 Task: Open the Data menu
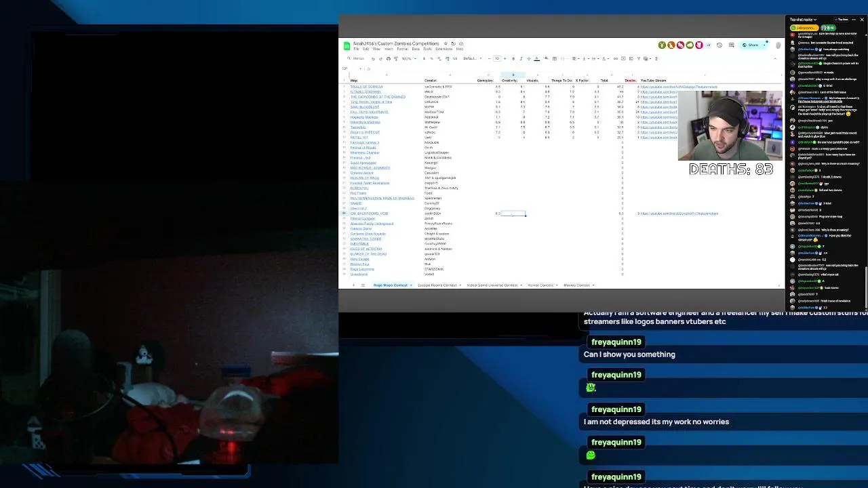[416, 49]
